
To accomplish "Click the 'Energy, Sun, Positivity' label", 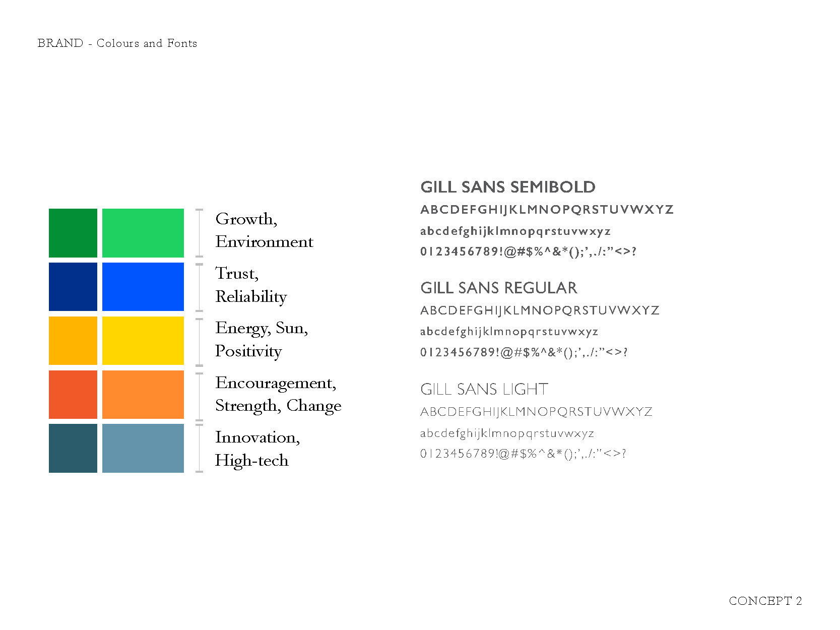I will click(x=262, y=340).
